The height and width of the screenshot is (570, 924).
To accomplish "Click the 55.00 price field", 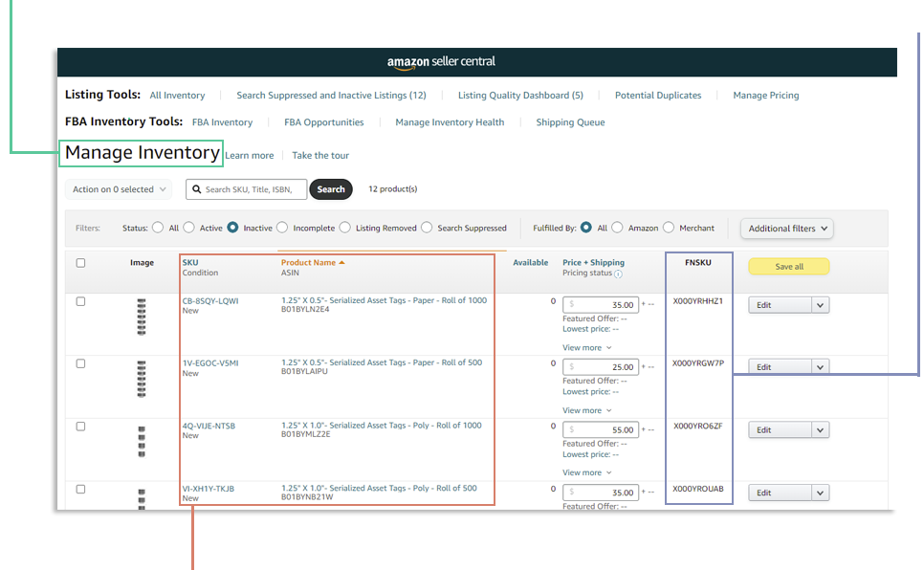I will click(601, 430).
